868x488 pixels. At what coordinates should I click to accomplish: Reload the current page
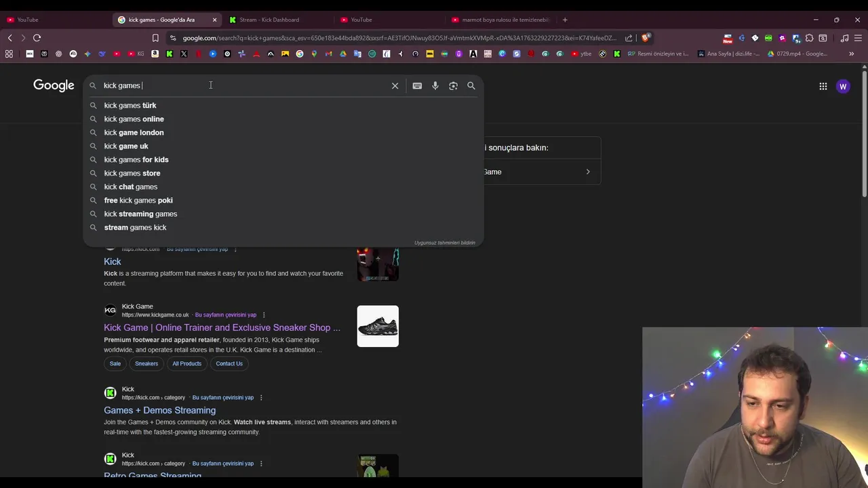(37, 38)
